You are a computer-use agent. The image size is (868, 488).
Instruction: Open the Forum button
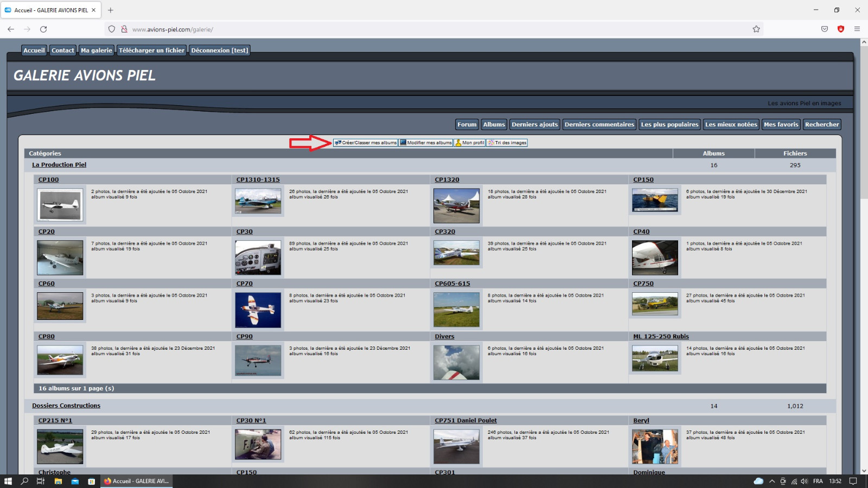tap(467, 125)
